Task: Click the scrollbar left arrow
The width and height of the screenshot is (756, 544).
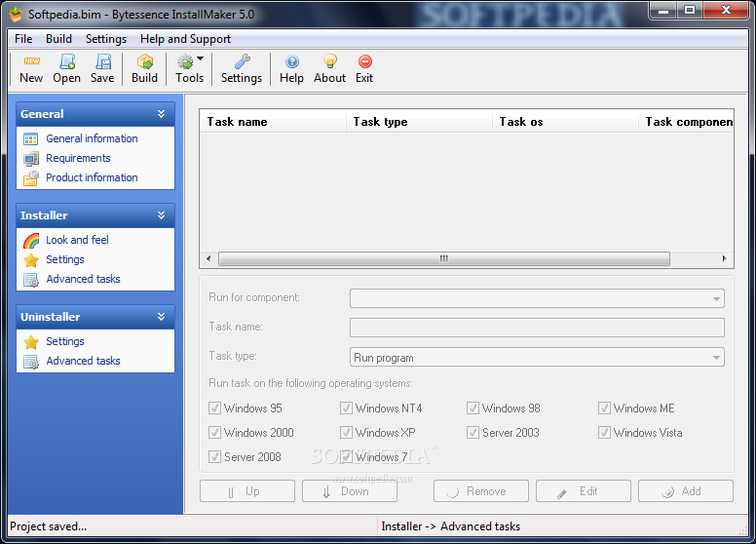Action: [x=208, y=259]
